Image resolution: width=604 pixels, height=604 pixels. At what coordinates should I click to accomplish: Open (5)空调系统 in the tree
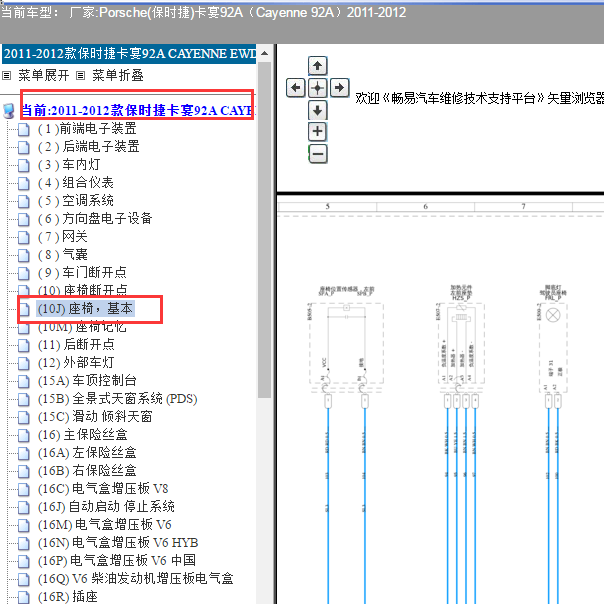point(76,201)
